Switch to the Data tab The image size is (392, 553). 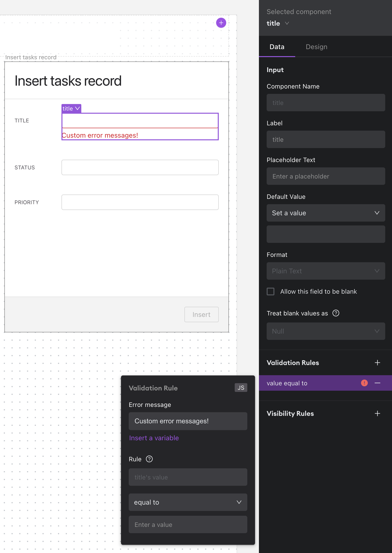[x=277, y=47]
